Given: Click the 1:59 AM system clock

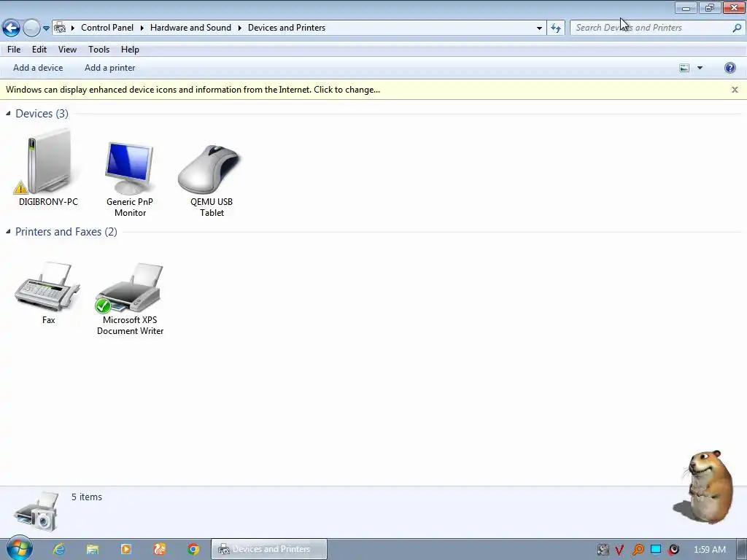Looking at the screenshot, I should 709,550.
